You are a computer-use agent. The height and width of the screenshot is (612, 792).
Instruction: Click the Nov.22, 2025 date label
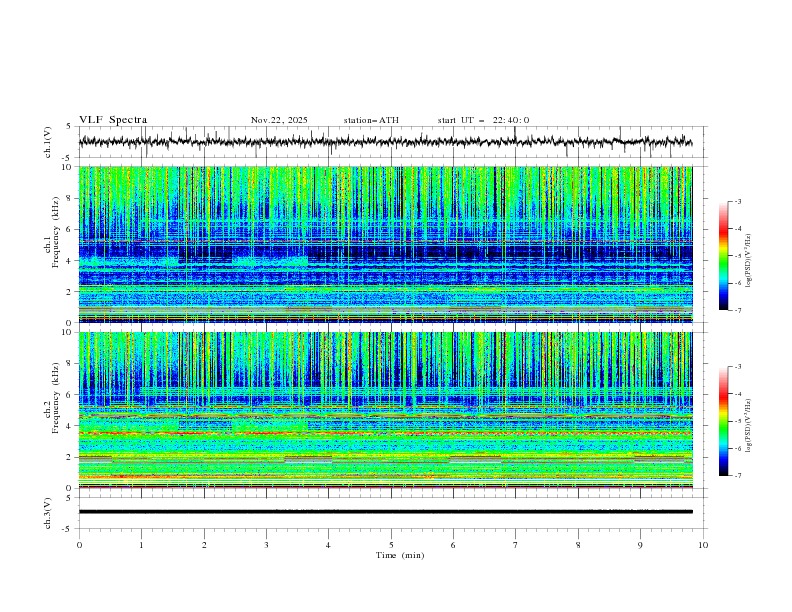pos(279,120)
